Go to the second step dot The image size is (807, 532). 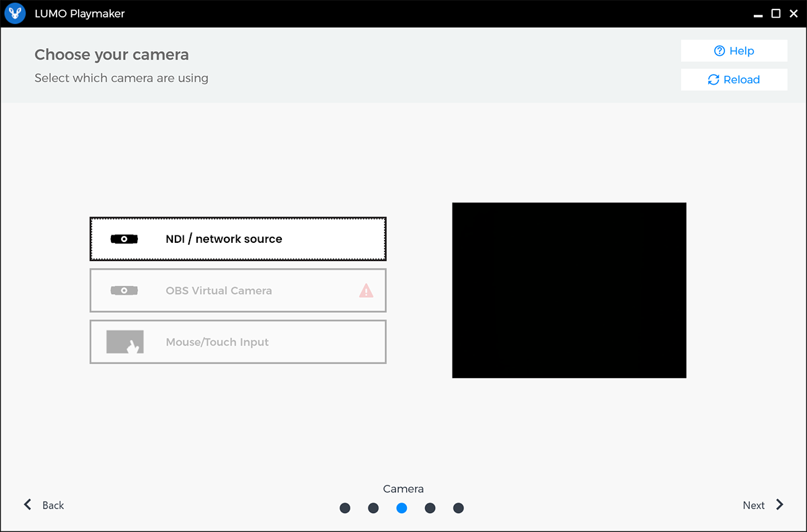pyautogui.click(x=373, y=508)
